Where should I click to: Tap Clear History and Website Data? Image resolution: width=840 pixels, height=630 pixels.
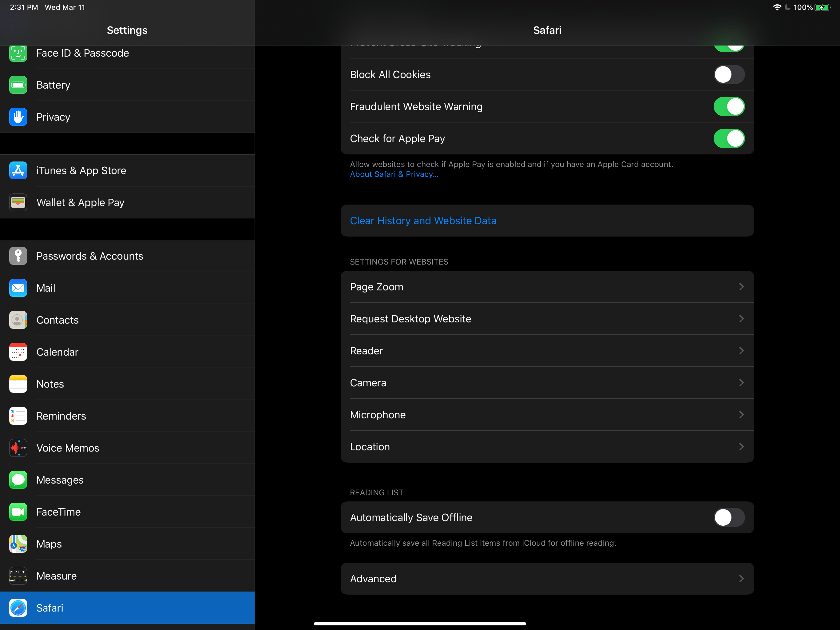point(423,220)
